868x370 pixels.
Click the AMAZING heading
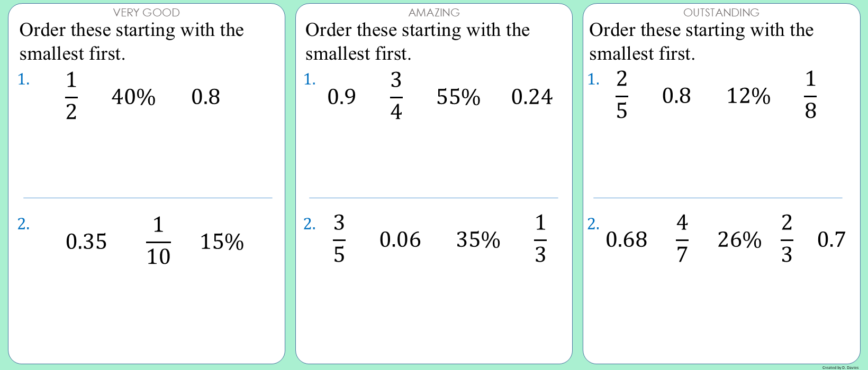(434, 12)
